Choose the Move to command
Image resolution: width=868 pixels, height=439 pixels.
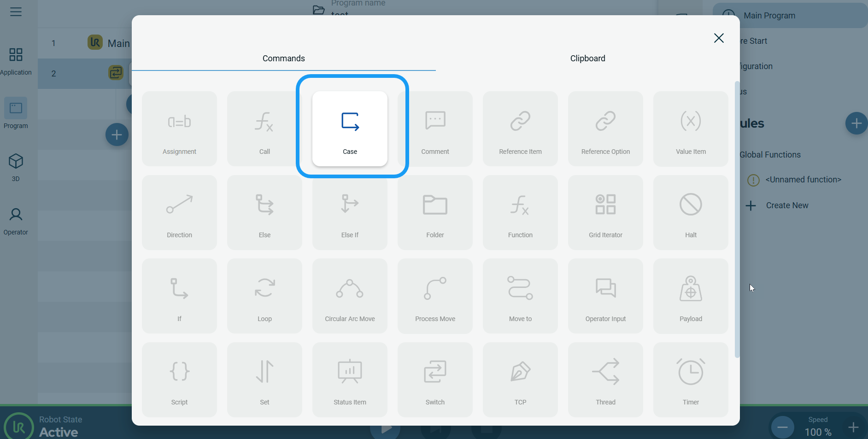[520, 296]
